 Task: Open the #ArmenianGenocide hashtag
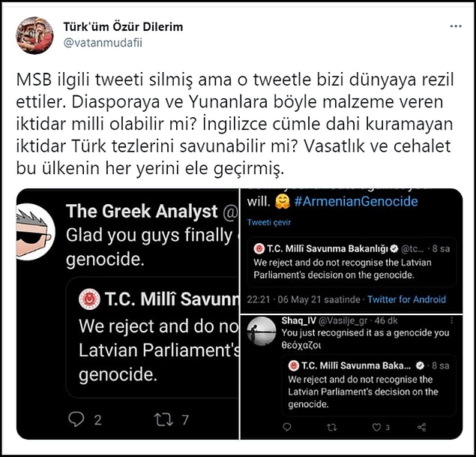tap(356, 201)
